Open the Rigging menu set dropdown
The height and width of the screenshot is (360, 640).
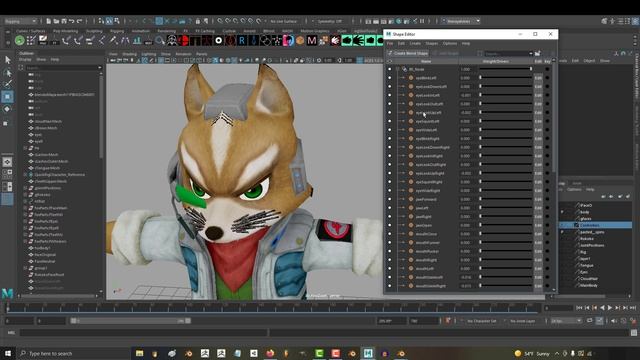tap(20, 21)
